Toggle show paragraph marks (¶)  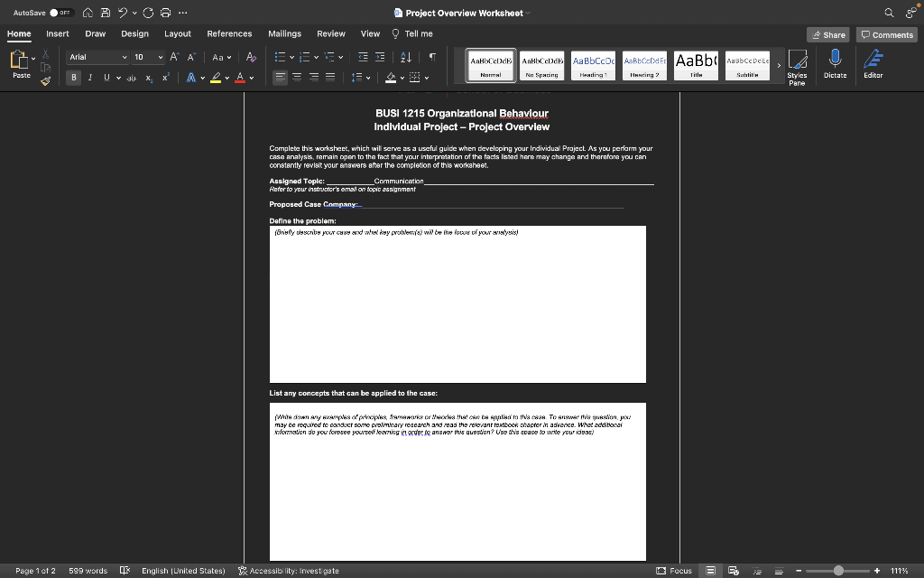pos(432,57)
